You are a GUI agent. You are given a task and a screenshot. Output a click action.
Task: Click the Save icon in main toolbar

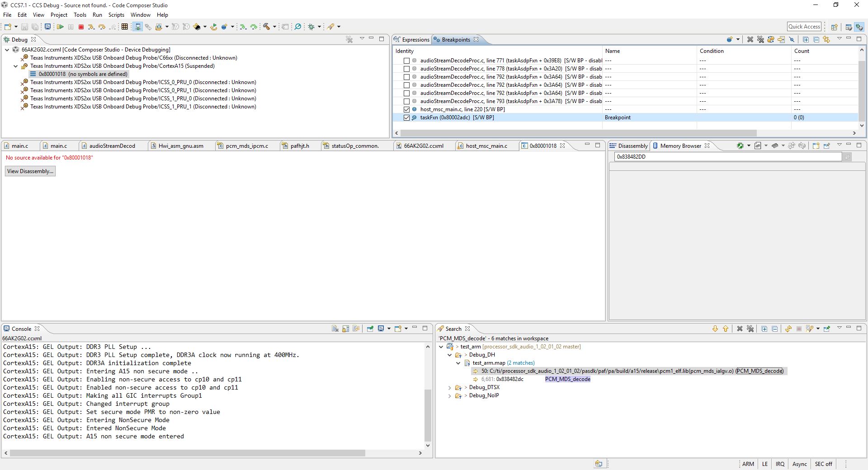coord(24,27)
